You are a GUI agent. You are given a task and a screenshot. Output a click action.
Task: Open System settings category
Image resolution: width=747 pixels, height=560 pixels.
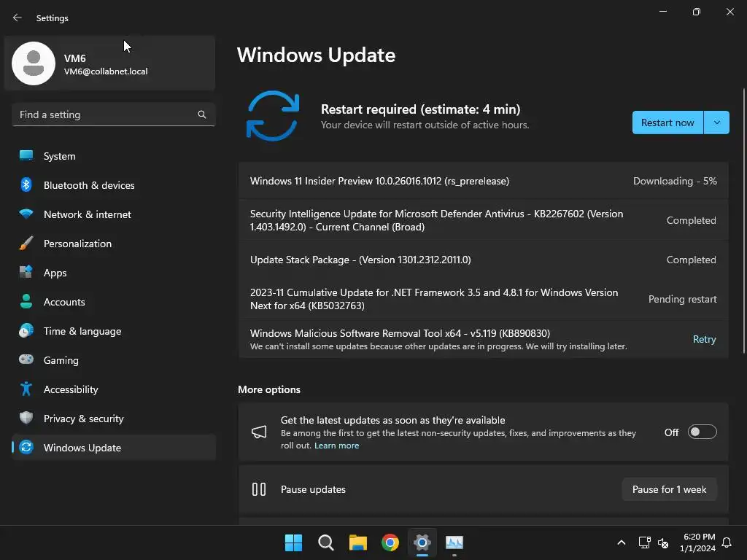[x=113, y=156]
